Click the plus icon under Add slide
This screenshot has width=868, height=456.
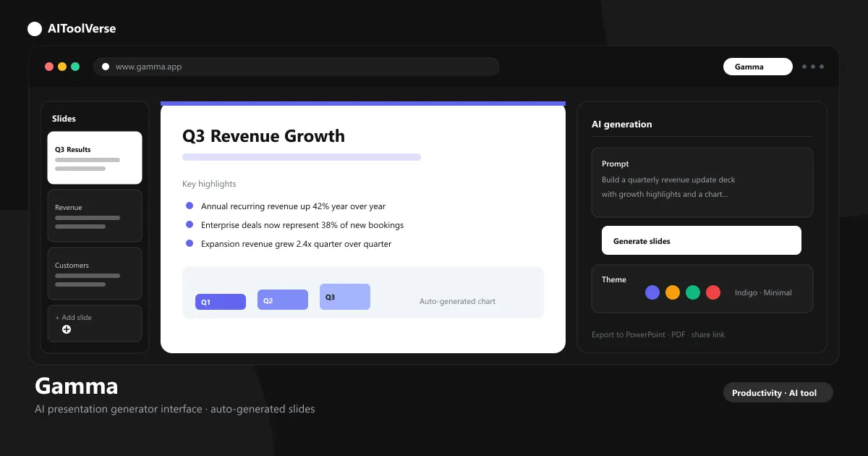pos(67,329)
